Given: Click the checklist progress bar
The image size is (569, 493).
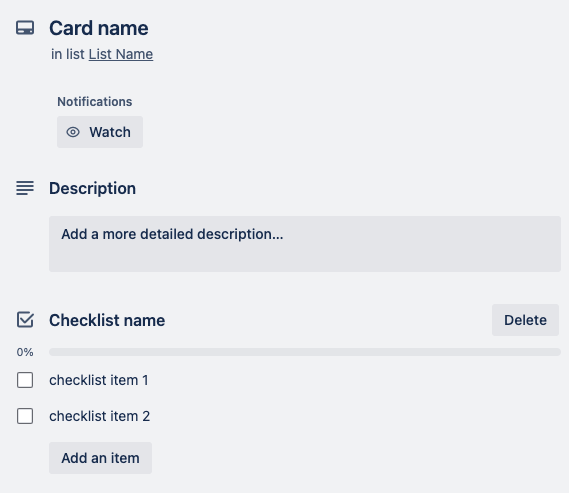Looking at the screenshot, I should point(305,352).
